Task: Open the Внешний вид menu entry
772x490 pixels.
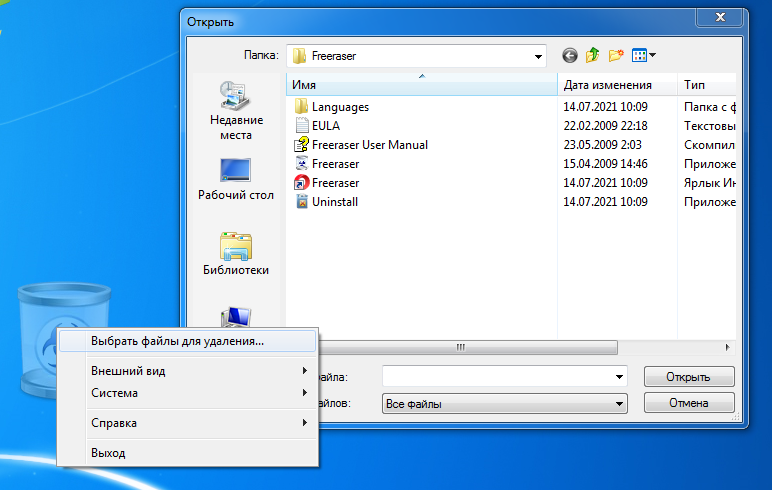Action: click(187, 371)
